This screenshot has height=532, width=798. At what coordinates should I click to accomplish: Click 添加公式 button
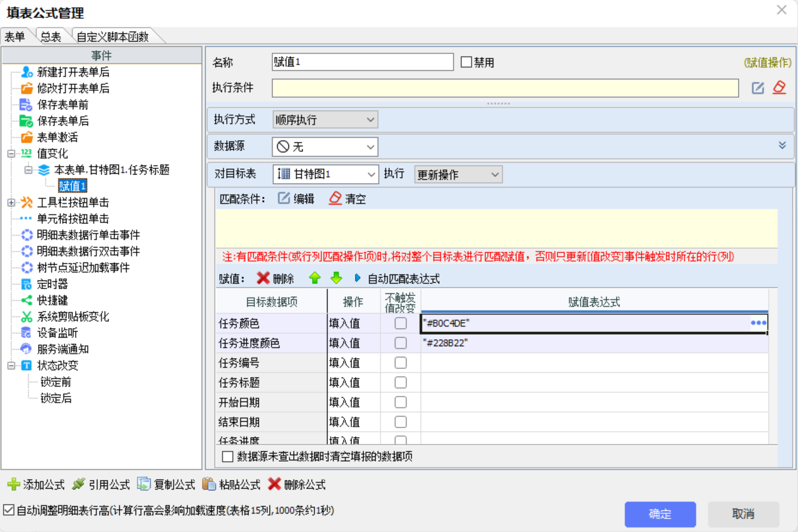(x=36, y=485)
